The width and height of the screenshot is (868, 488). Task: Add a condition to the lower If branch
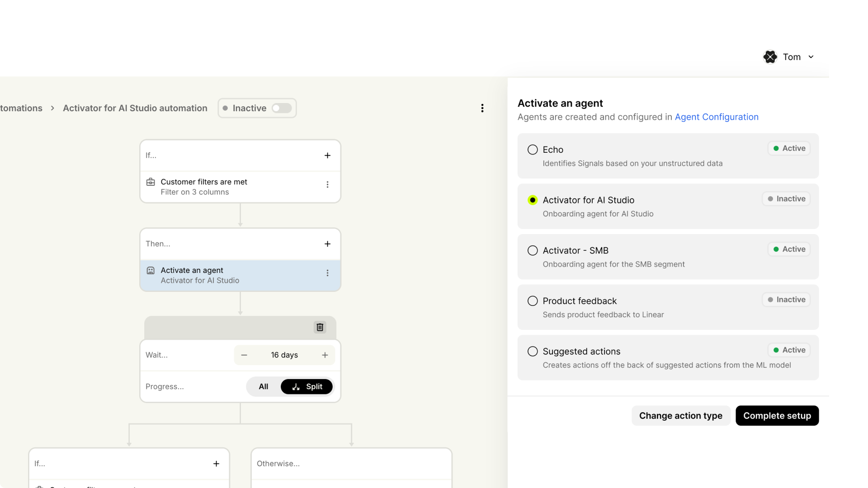click(217, 464)
